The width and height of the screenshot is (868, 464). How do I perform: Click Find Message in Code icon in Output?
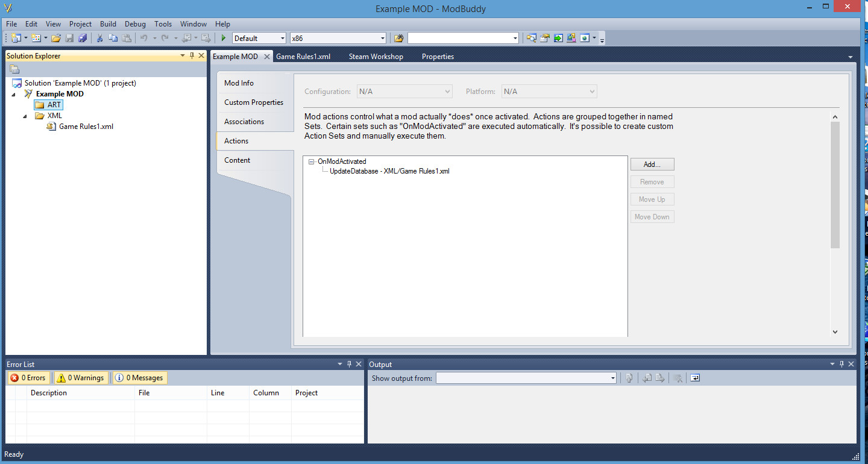click(x=629, y=378)
